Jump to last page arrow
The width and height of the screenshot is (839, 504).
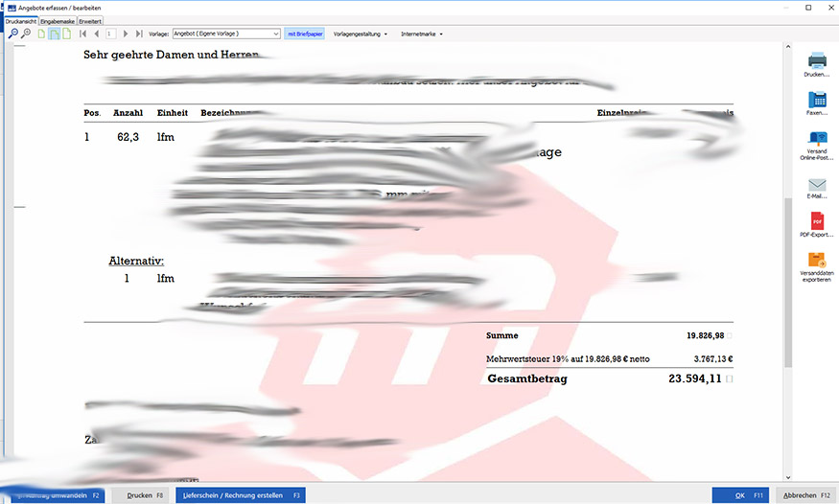click(x=139, y=34)
